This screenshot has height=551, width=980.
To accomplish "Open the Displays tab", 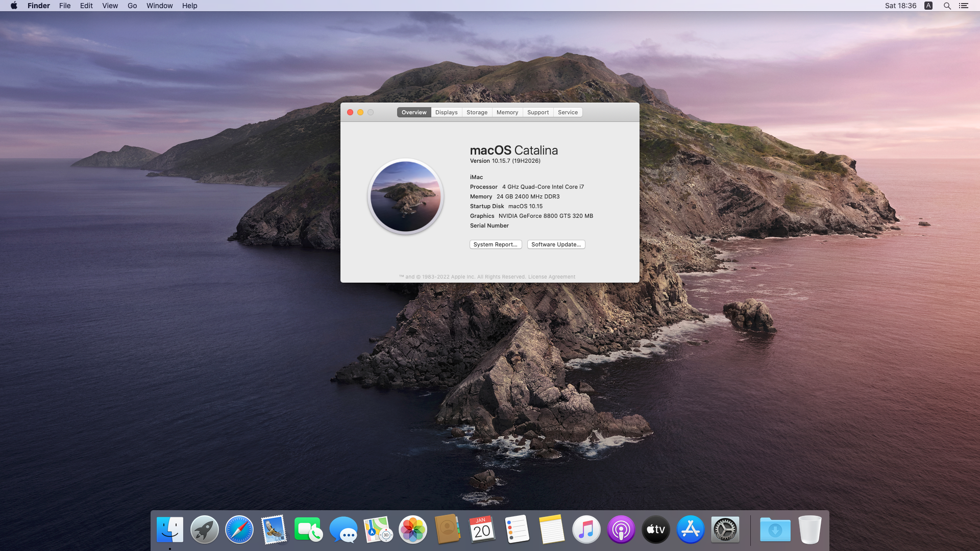I will [x=446, y=112].
